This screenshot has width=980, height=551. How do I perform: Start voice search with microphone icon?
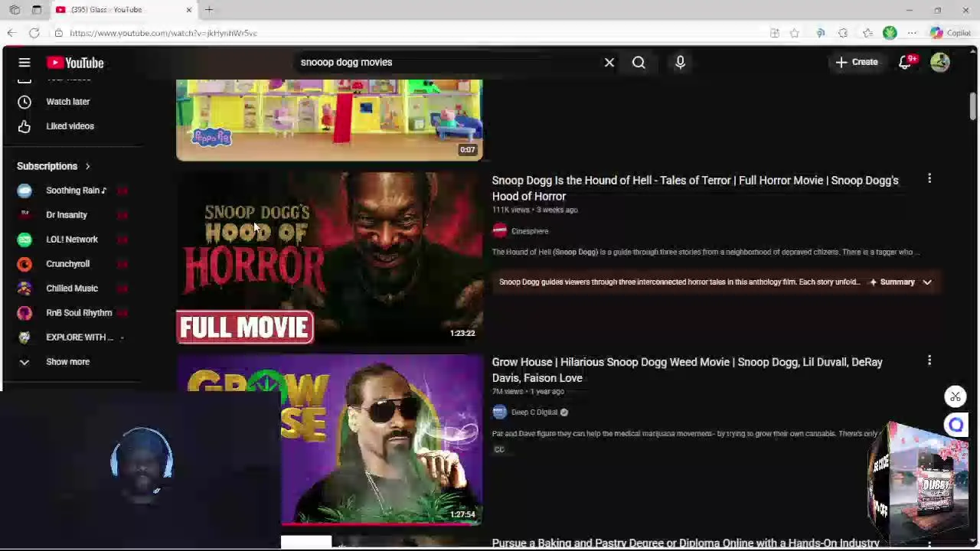[x=680, y=63]
